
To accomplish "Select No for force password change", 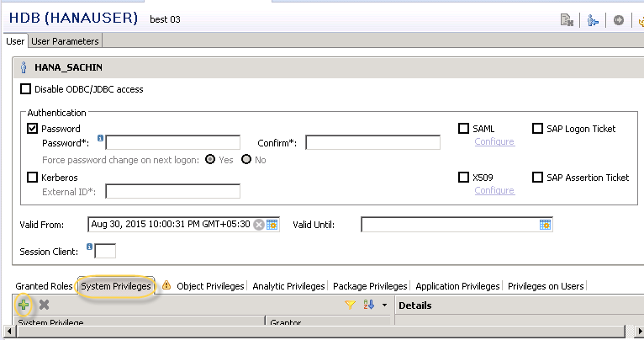I will (x=246, y=160).
